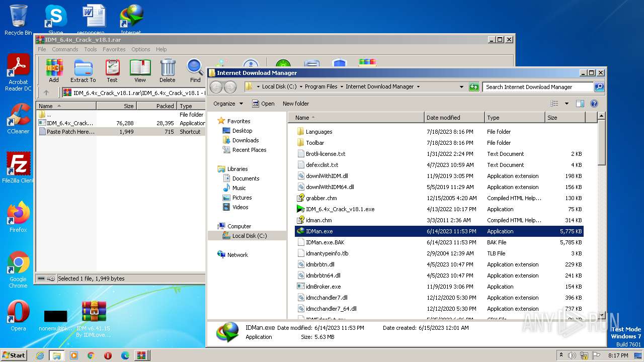Open CCleaner desktop icon
This screenshot has width=644, height=362.
[x=18, y=119]
